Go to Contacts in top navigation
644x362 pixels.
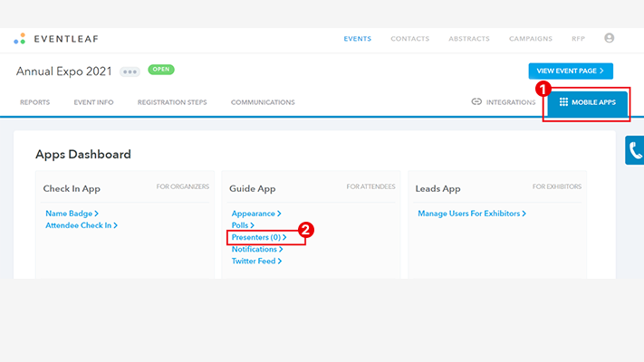(x=410, y=39)
